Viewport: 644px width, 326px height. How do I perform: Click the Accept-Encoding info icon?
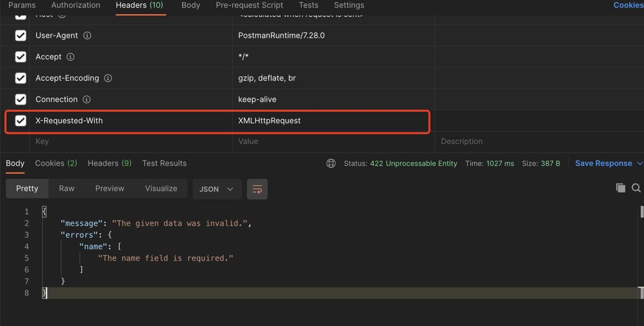(108, 78)
